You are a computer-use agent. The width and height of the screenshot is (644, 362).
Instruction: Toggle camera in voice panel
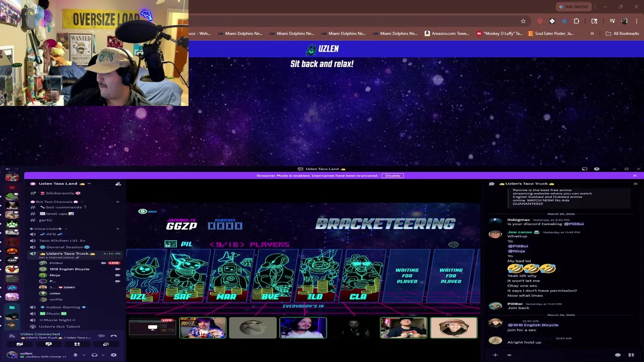[20, 344]
